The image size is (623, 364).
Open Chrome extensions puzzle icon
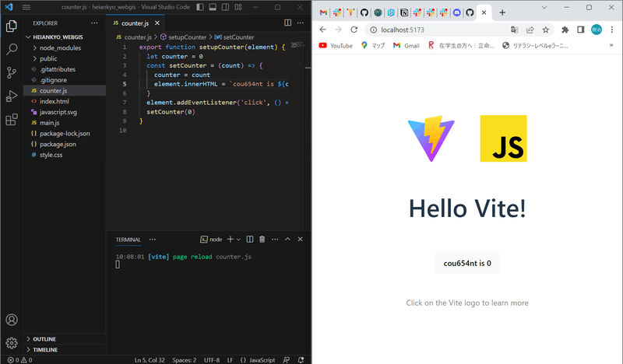click(565, 30)
